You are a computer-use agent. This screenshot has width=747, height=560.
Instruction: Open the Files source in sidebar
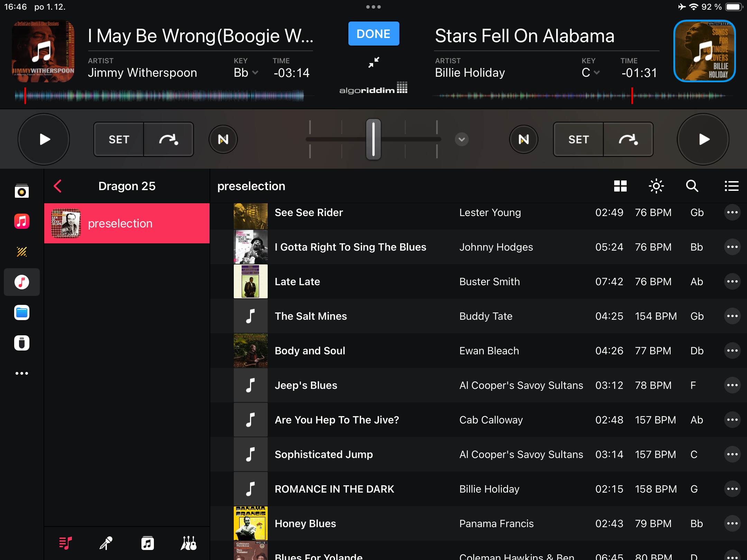coord(22,312)
